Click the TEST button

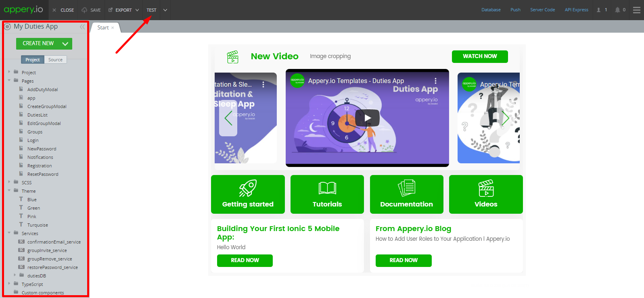coord(151,10)
